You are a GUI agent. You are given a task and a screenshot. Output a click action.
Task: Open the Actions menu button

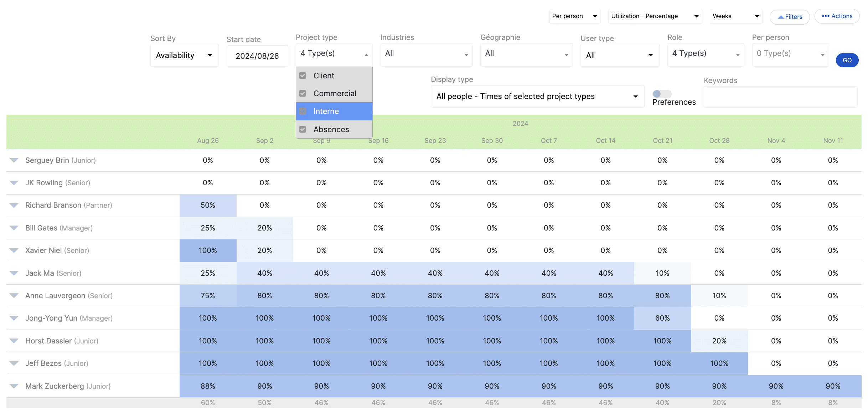[837, 16]
